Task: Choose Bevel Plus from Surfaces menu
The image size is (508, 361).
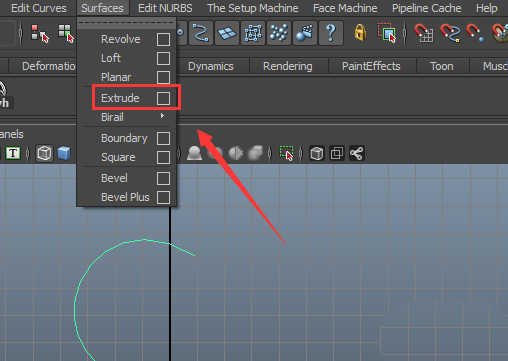Action: (125, 197)
